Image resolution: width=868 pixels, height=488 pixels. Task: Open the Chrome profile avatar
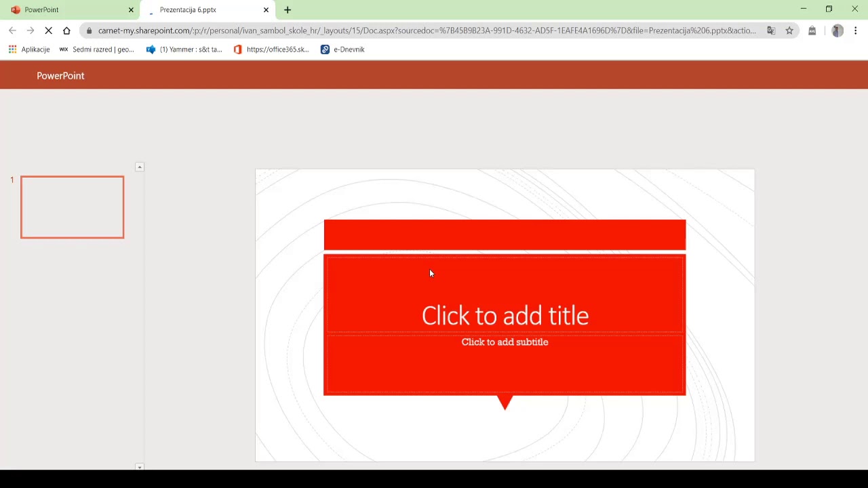837,30
